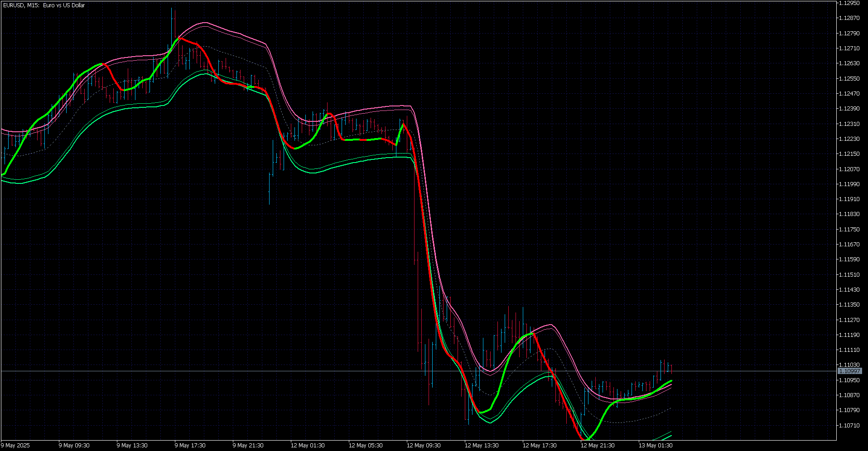Pick the "13 May 01:30" time label
The image size is (868, 451).
point(656,446)
